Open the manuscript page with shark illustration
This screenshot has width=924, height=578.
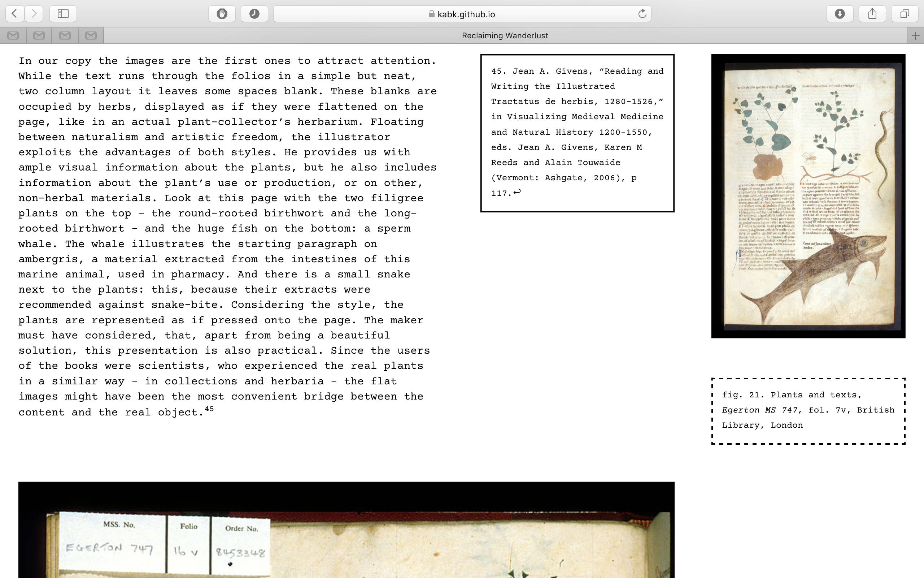(x=808, y=196)
